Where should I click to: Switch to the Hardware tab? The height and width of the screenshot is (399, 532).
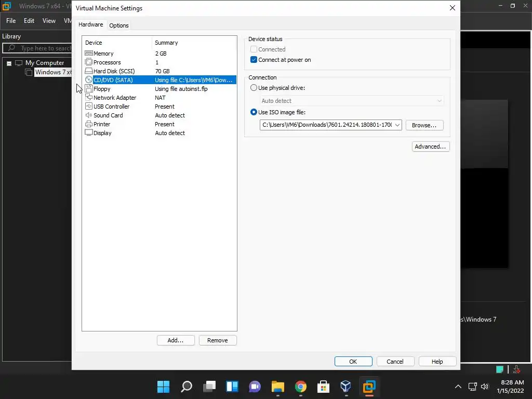coord(90,25)
